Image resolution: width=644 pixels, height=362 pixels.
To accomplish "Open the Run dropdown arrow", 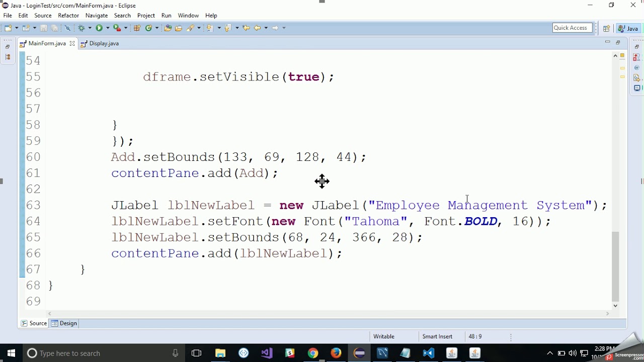I will (108, 28).
